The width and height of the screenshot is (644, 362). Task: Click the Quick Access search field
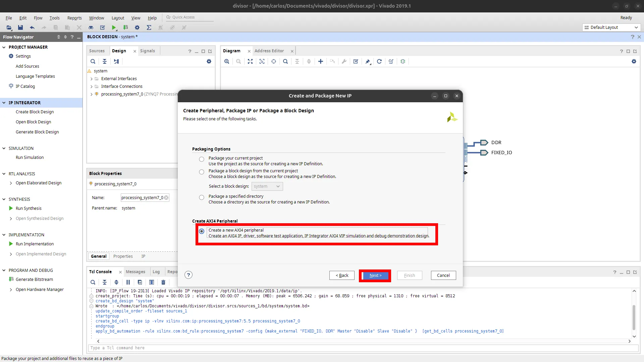coord(190,17)
